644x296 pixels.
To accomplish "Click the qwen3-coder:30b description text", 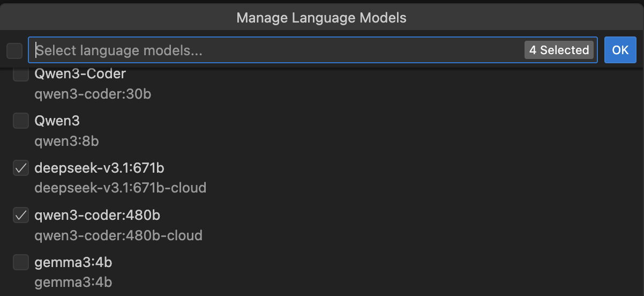I will click(x=93, y=94).
